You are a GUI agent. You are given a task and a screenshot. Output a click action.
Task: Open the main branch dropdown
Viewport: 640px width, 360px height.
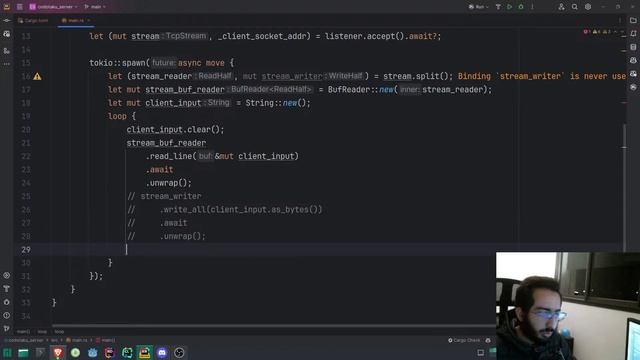click(x=95, y=7)
